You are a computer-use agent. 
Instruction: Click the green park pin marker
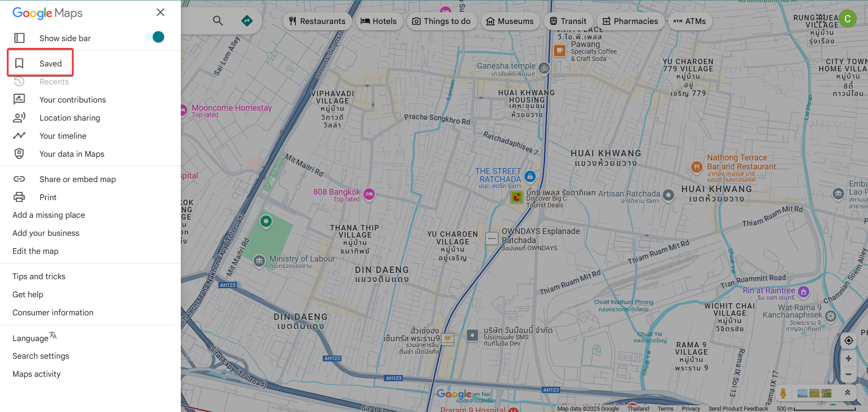click(266, 221)
